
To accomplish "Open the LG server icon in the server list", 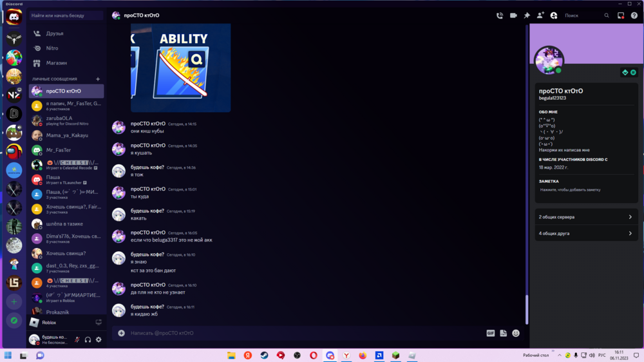I will (14, 283).
